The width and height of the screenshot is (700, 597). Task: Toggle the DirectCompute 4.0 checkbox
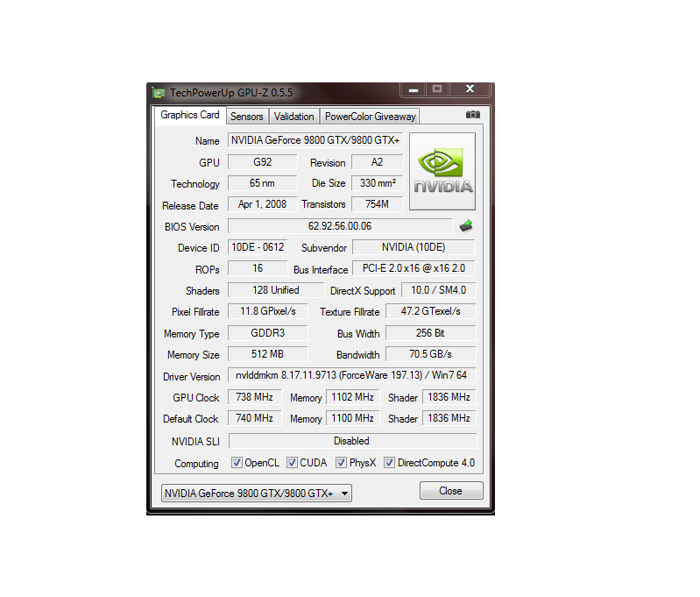tap(389, 463)
